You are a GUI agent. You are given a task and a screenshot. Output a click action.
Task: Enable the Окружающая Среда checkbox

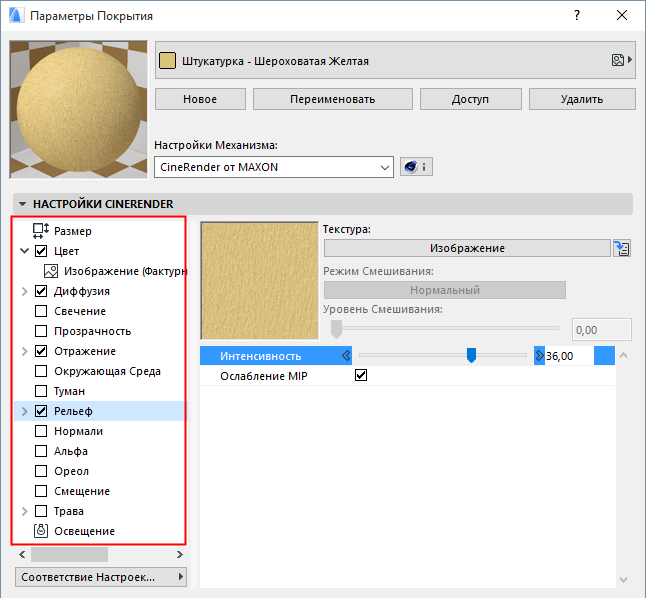click(41, 371)
